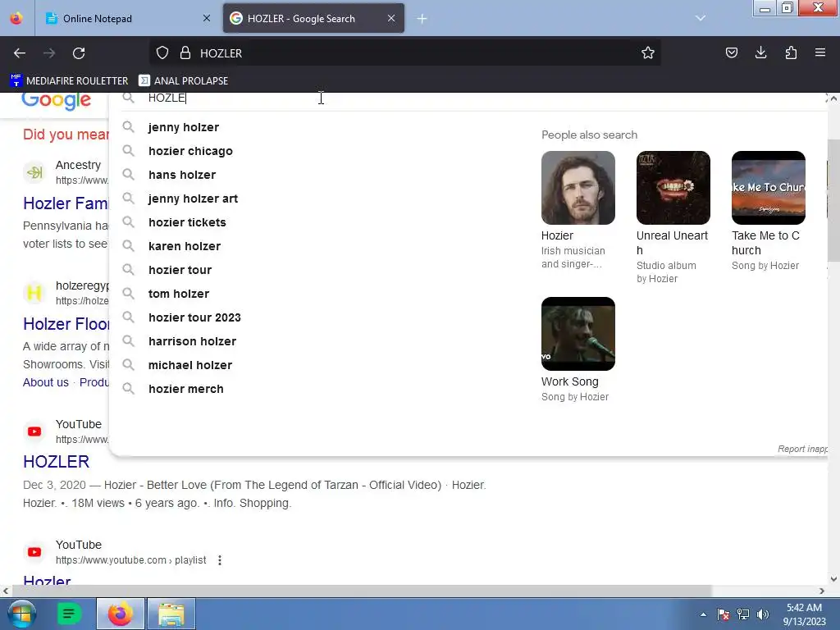Pick the hozier tickets suggestion
Viewport: 840px width, 630px height.
187,222
